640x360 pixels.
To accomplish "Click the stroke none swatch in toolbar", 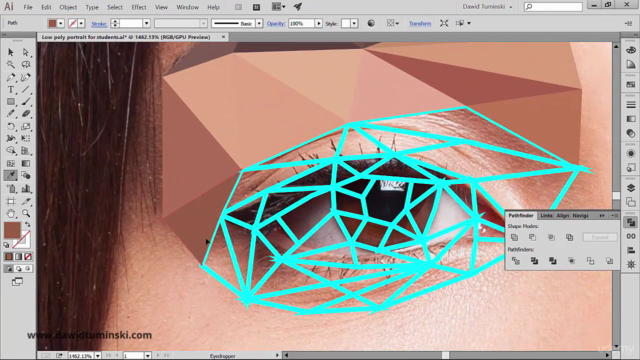I will (x=21, y=240).
